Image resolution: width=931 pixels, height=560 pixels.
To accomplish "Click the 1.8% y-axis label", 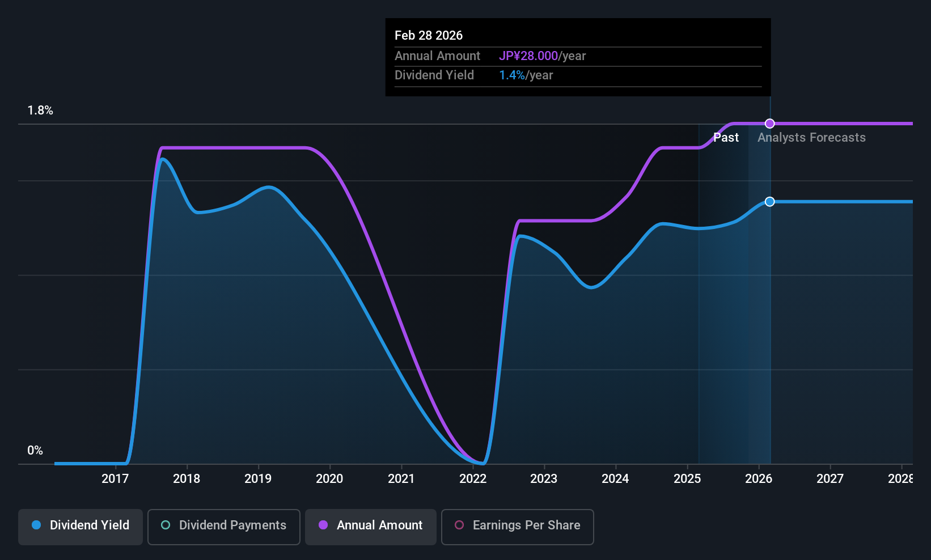I will pos(40,111).
